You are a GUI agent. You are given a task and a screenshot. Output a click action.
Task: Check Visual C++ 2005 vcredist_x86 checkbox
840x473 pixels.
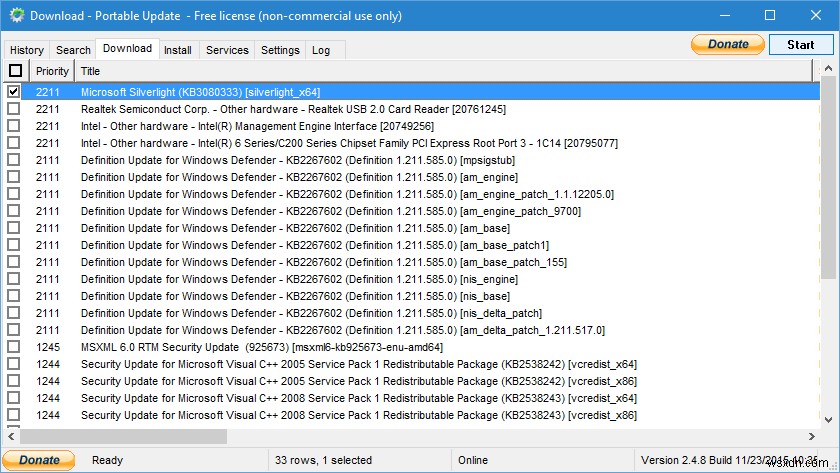click(x=13, y=381)
